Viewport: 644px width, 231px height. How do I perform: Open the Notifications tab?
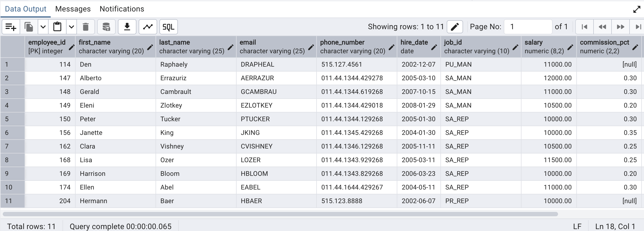(122, 9)
